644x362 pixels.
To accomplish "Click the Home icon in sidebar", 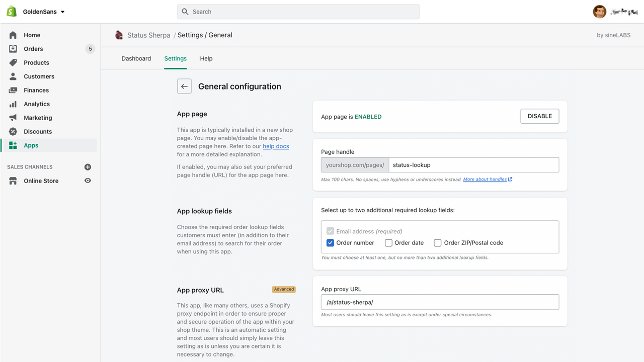I will (13, 35).
